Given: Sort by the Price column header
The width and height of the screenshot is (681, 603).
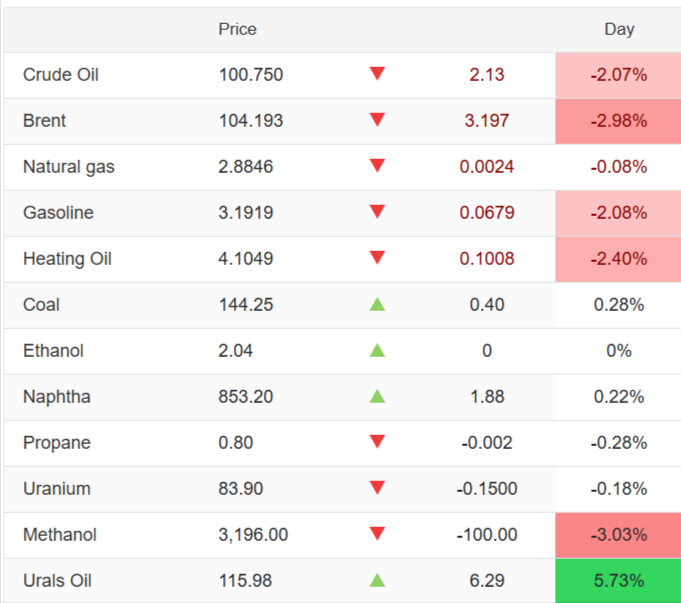Looking at the screenshot, I should point(237,29).
